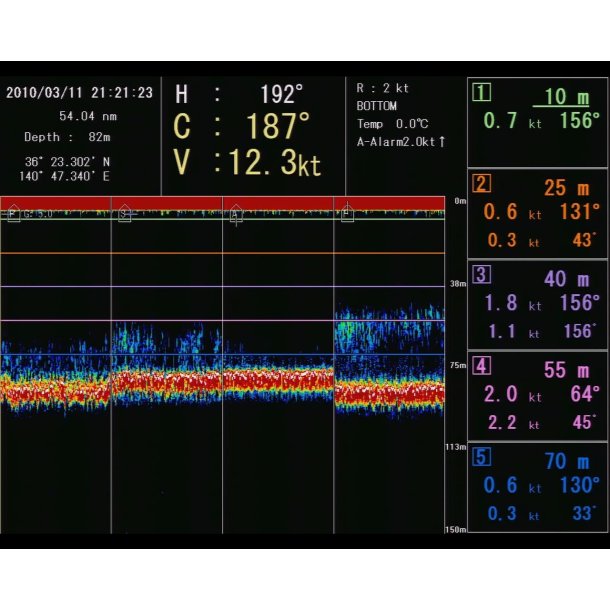Image resolution: width=610 pixels, height=610 pixels.
Task: Click the S marker icon on echogram
Action: click(x=124, y=214)
